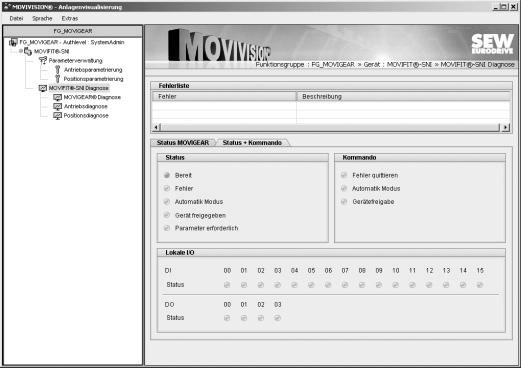Select the Parameterverwaltung tree item

point(75,61)
